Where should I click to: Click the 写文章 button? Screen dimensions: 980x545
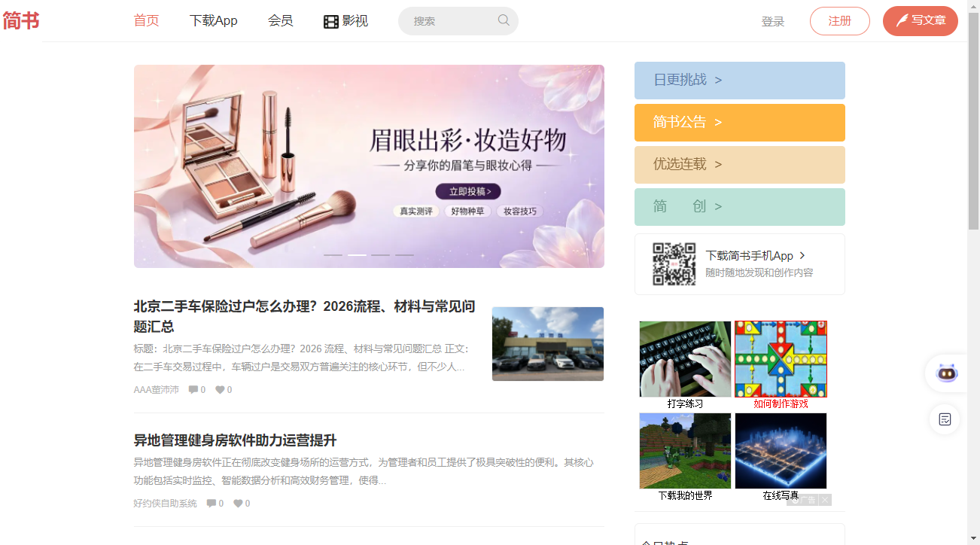[921, 21]
